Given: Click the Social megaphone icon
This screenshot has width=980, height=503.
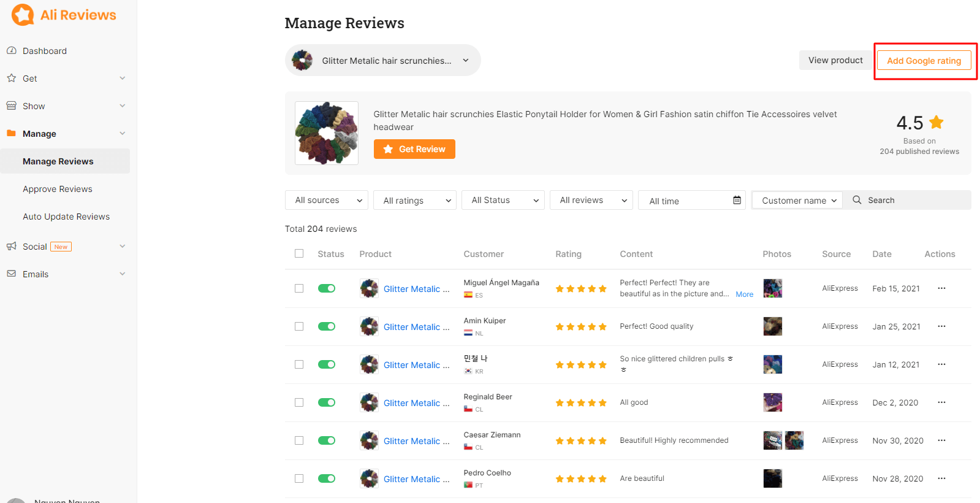Looking at the screenshot, I should pyautogui.click(x=11, y=246).
